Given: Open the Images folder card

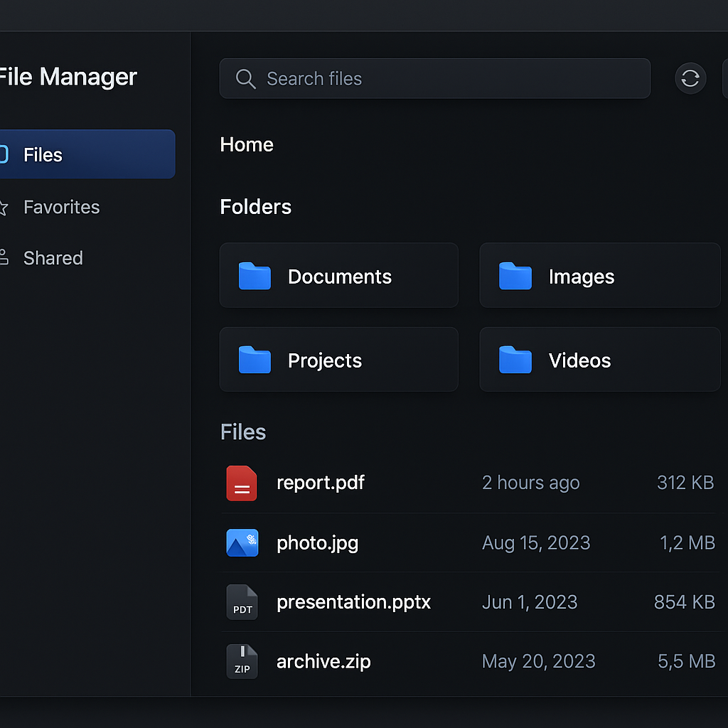Looking at the screenshot, I should [600, 275].
